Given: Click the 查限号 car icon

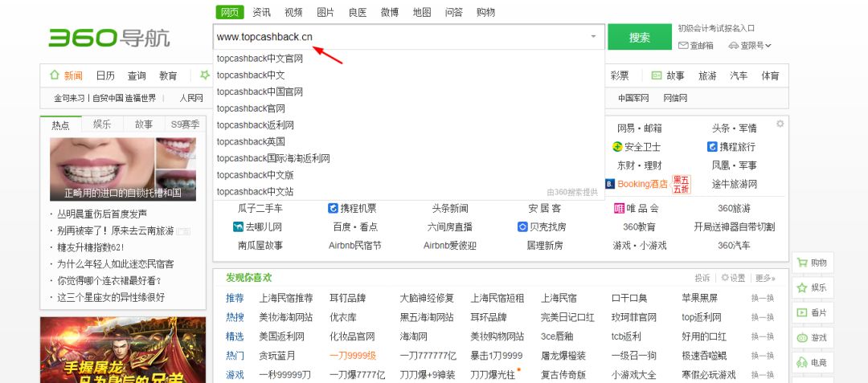Looking at the screenshot, I should click(734, 45).
